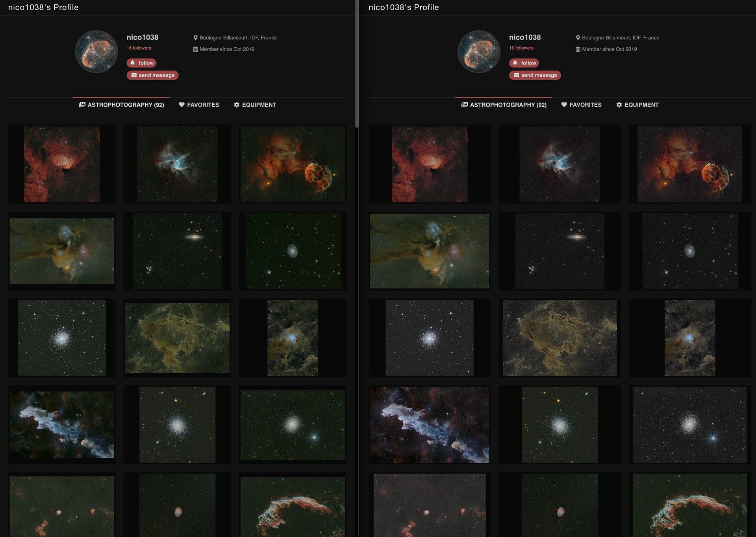Open yellow dust nebula thumbnail in right pane

pyautogui.click(x=560, y=338)
